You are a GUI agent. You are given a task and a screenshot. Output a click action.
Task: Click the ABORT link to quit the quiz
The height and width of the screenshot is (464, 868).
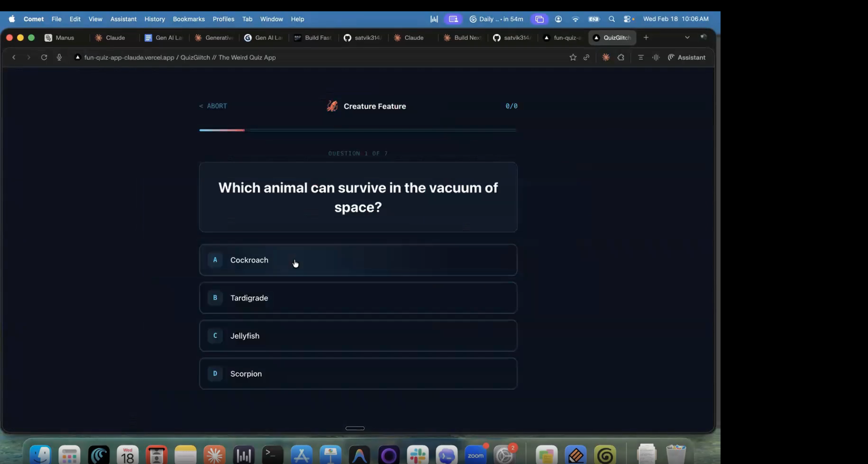(213, 106)
